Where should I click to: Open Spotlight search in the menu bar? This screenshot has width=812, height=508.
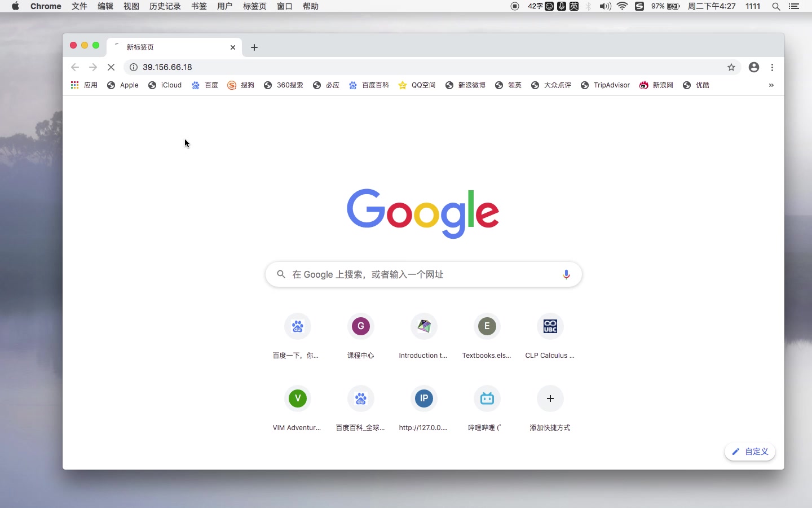tap(776, 6)
